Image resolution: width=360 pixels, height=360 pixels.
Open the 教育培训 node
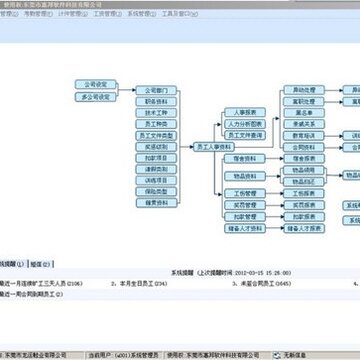tap(304, 136)
